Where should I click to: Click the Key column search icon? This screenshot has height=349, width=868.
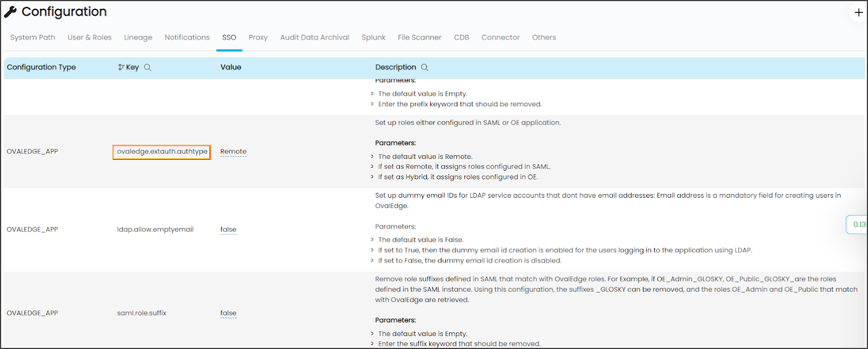[148, 68]
